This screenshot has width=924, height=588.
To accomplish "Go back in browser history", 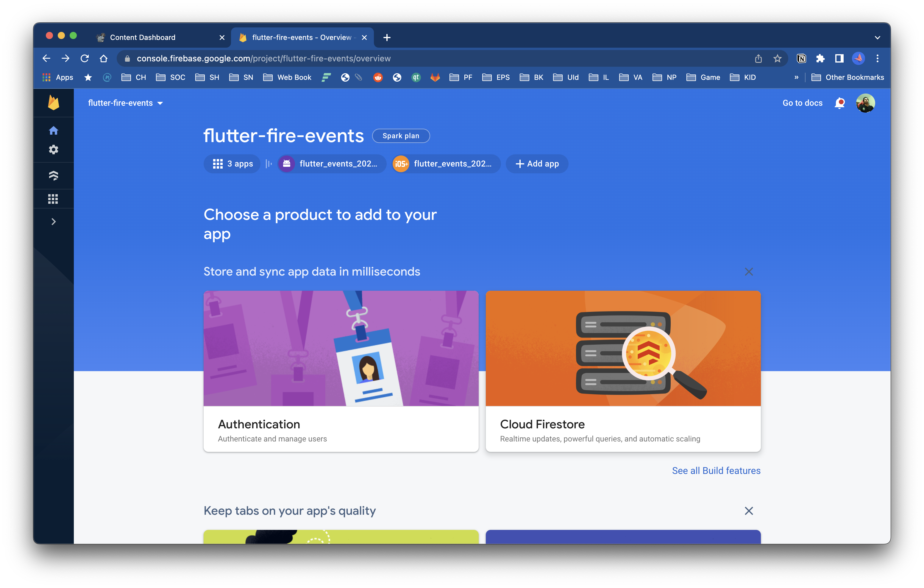I will (46, 58).
